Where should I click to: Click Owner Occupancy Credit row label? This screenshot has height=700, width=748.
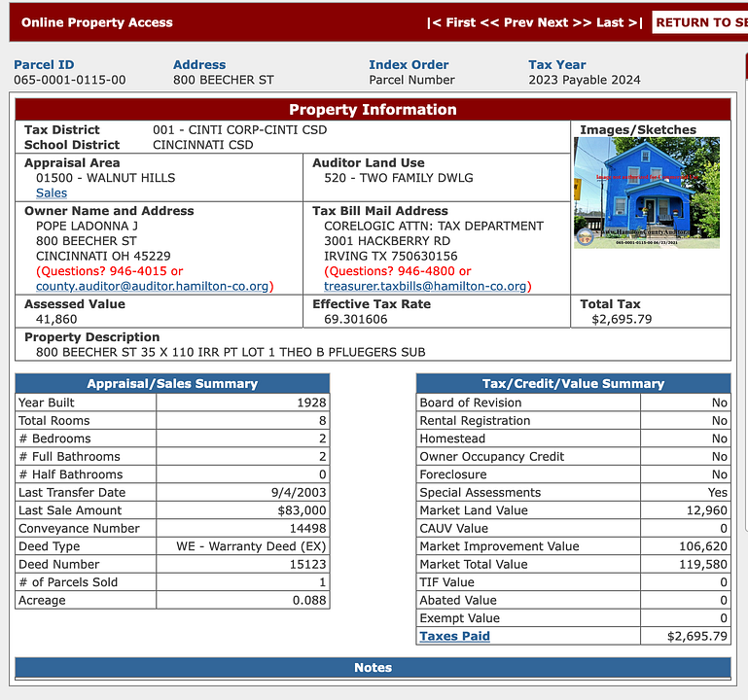pyautogui.click(x=492, y=457)
